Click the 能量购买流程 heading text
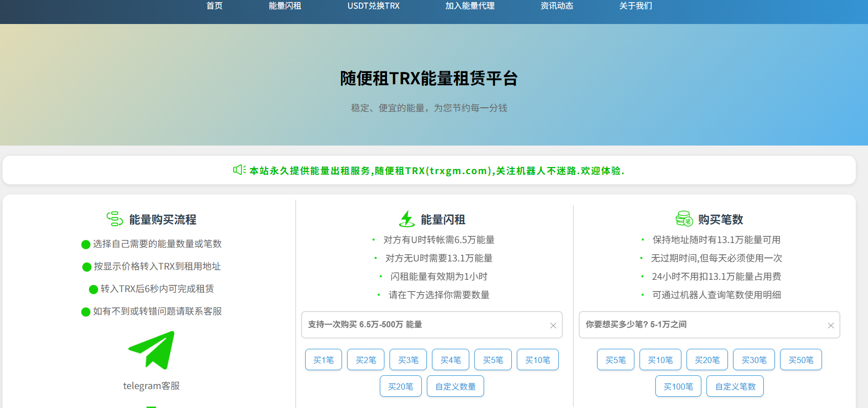This screenshot has height=408, width=868. pyautogui.click(x=163, y=220)
